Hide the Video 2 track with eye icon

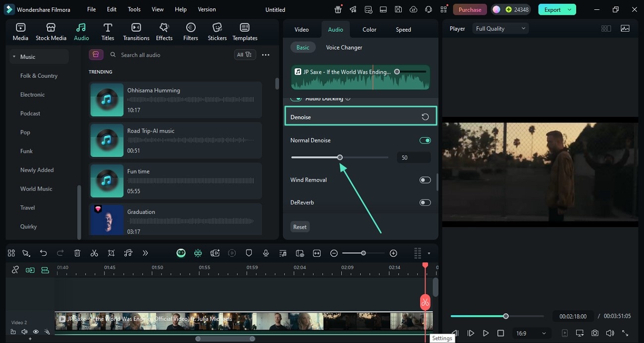point(36,332)
